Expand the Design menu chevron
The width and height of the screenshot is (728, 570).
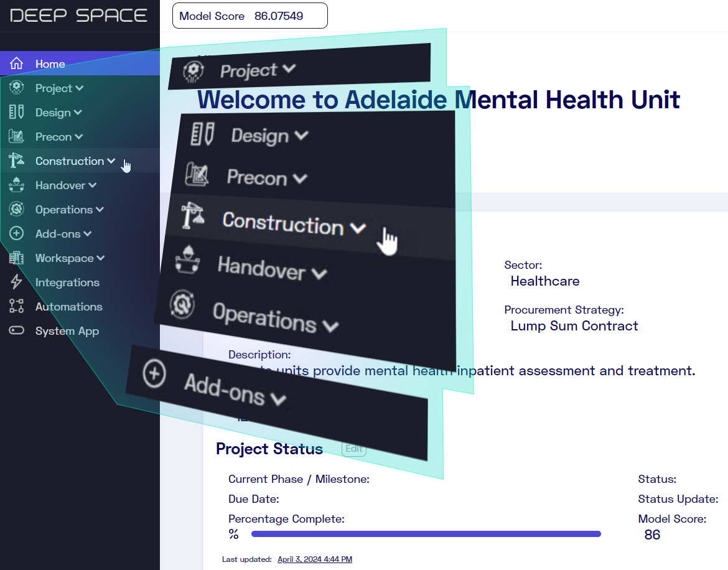78,113
